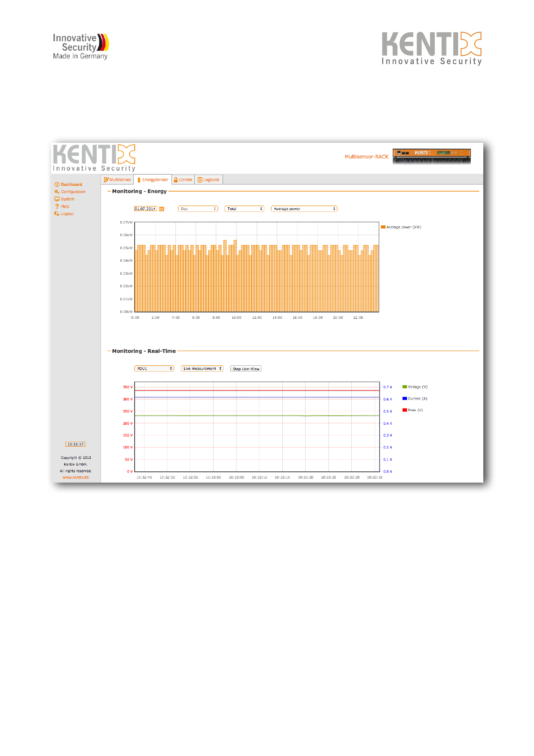Click the 12:00 time axis label
Screen dimensions: 534x756
click(257, 317)
